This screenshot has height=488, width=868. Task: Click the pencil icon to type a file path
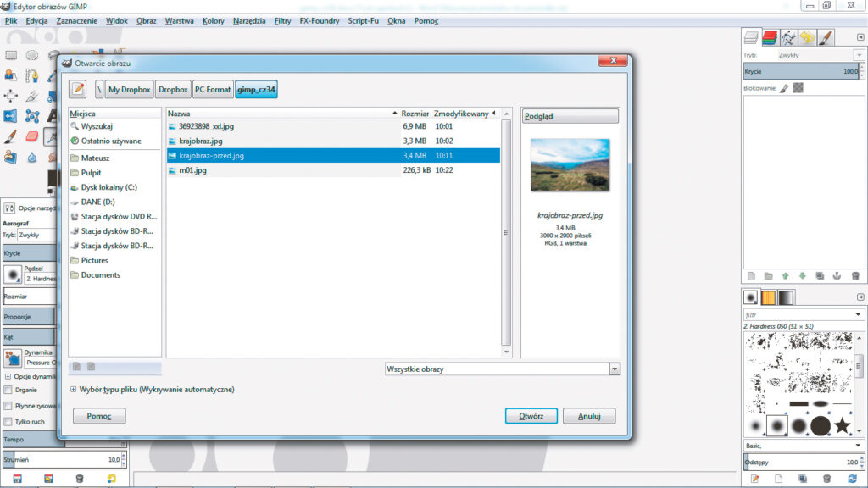tap(79, 88)
